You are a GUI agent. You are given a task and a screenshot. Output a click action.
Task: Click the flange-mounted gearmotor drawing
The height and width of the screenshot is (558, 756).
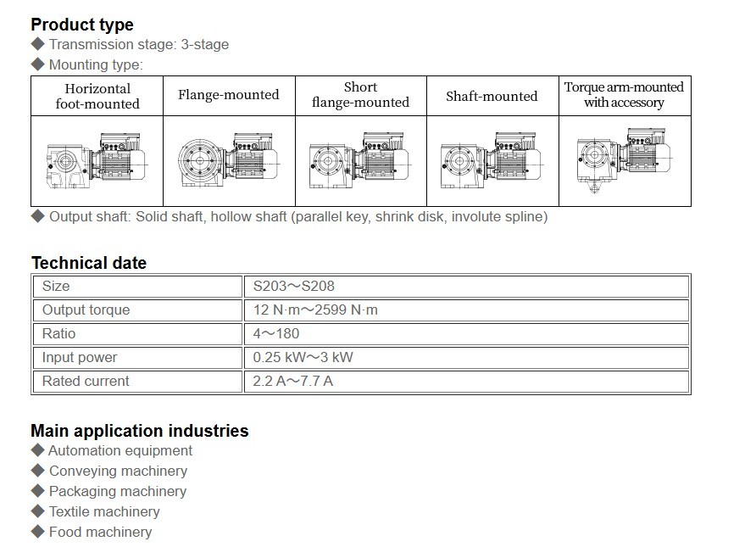228,159
